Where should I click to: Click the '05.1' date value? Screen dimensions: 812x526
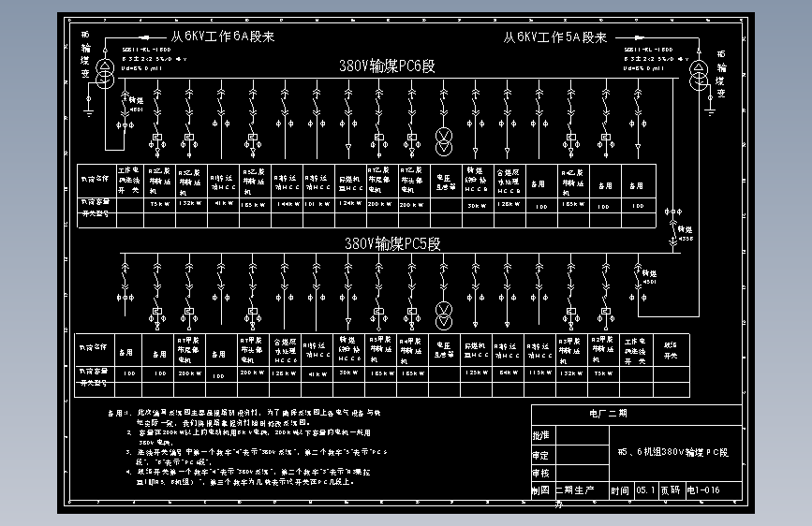(645, 490)
